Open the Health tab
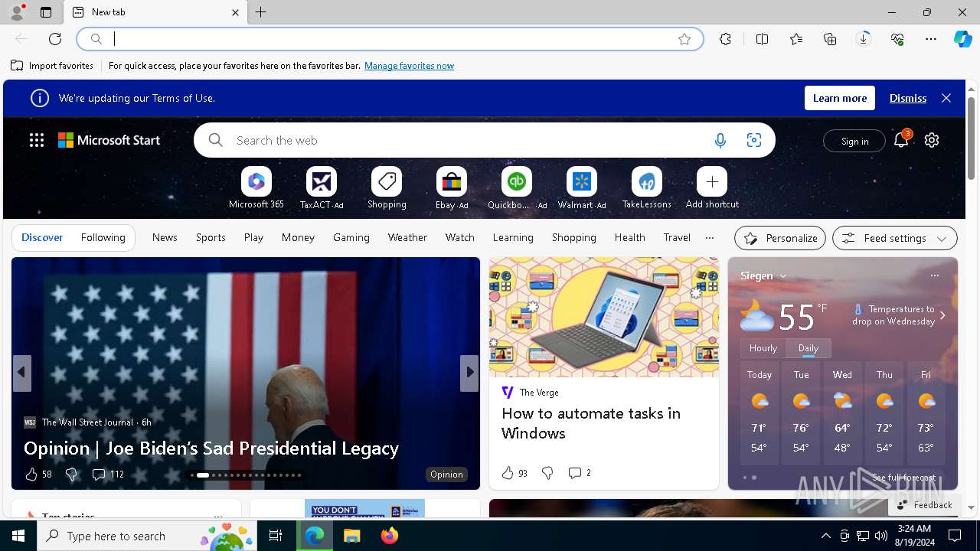 click(x=629, y=237)
